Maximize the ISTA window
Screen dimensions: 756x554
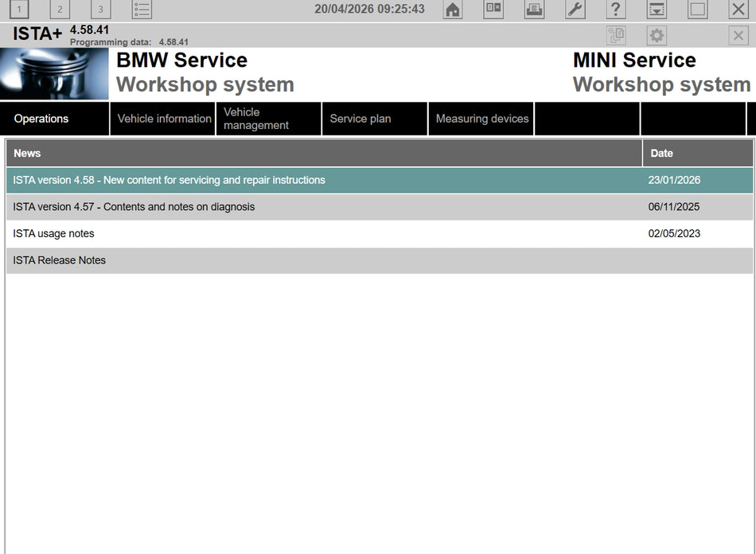pos(698,10)
